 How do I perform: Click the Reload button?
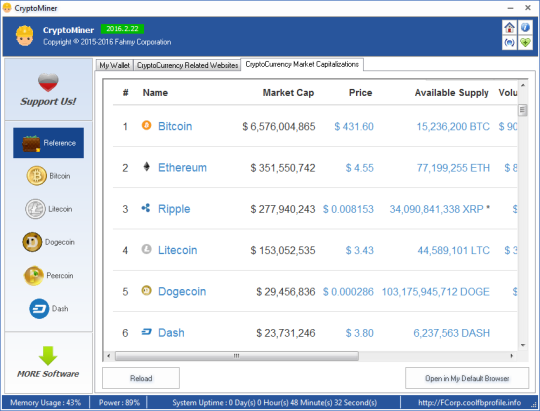[x=141, y=378]
